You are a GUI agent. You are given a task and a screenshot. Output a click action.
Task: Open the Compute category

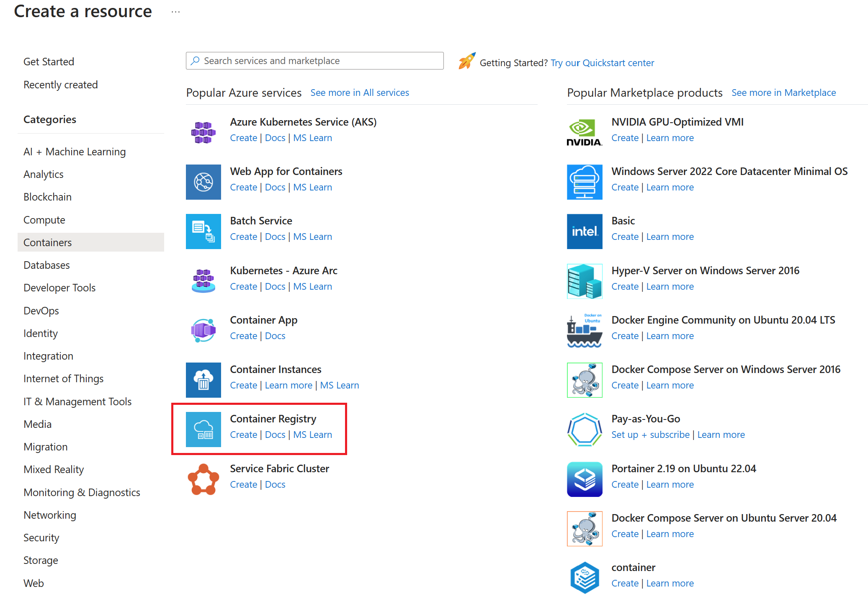click(44, 219)
